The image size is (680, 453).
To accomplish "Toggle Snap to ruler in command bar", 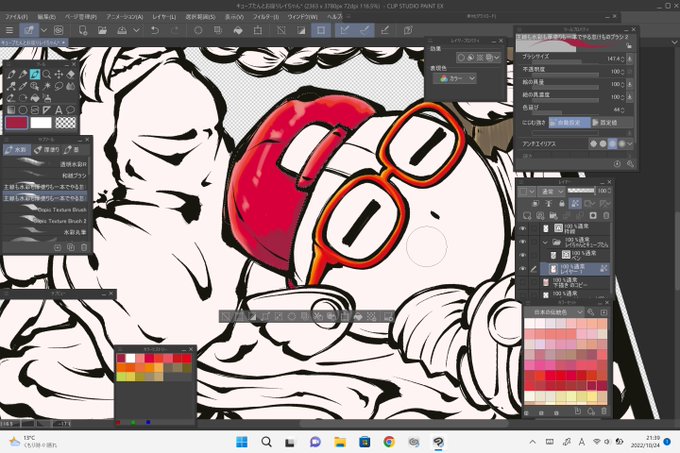I will tap(345, 30).
